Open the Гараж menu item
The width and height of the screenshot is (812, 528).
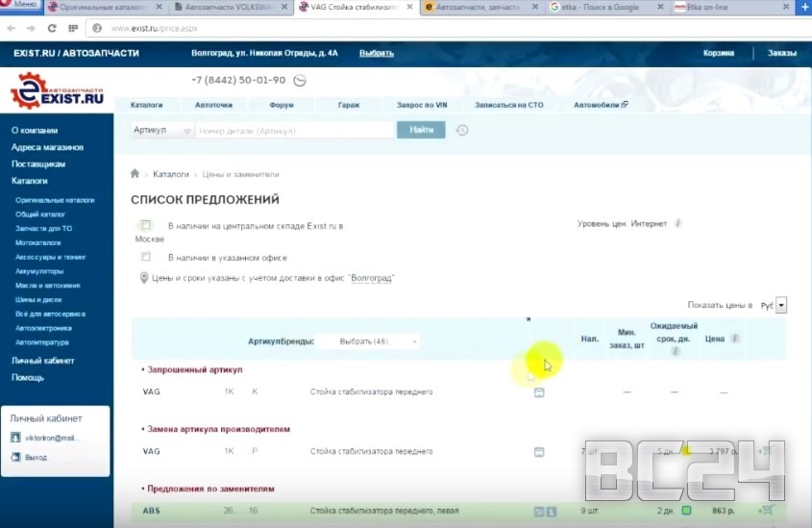(349, 104)
